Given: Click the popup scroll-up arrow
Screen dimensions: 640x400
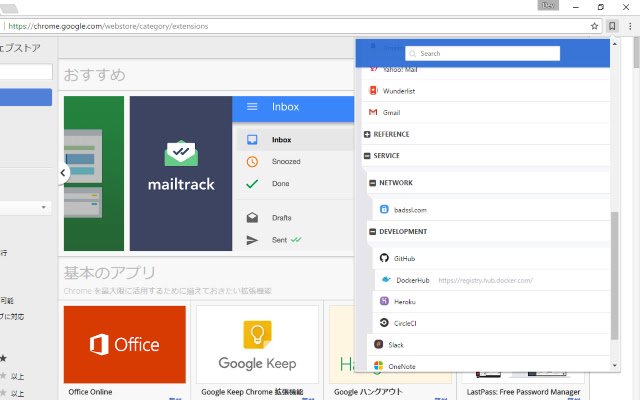Looking at the screenshot, I should point(615,44).
